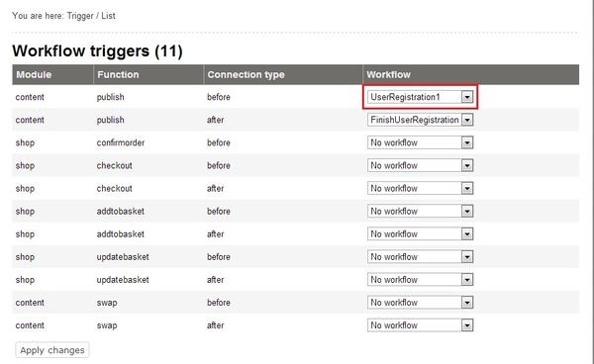Select the confirmorder function cell
Screen dimensions: 594x364
(121, 142)
